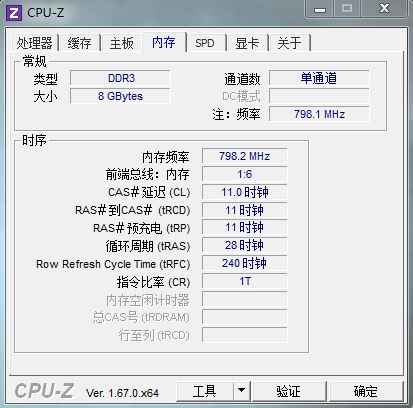413x408 pixels.
Task: Select the 主板 tab
Action: (122, 43)
